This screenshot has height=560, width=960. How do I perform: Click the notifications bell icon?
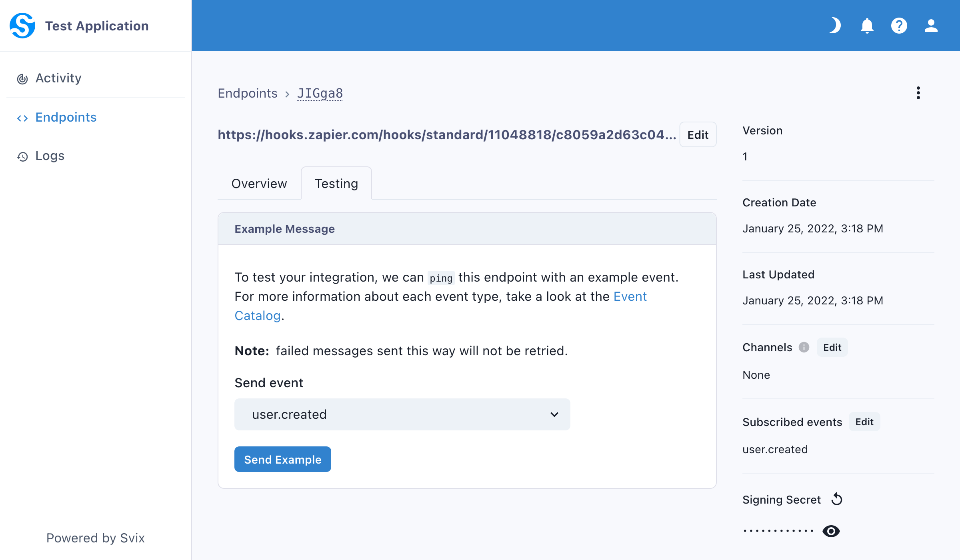(x=867, y=25)
